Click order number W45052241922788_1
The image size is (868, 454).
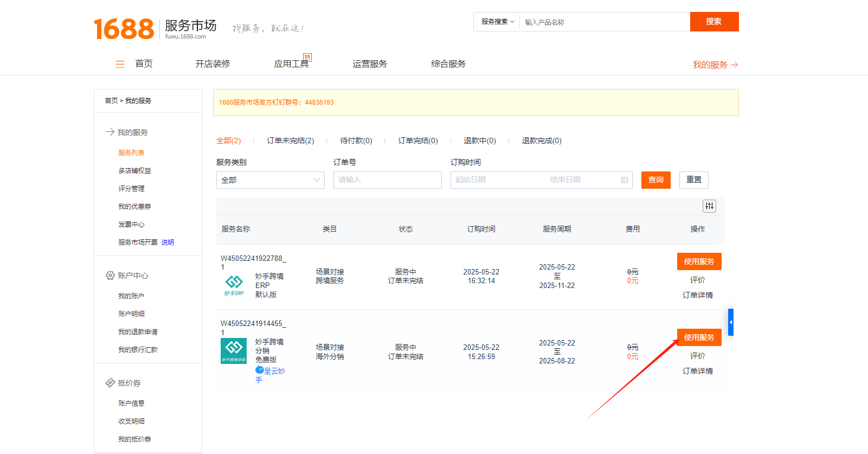coord(253,263)
